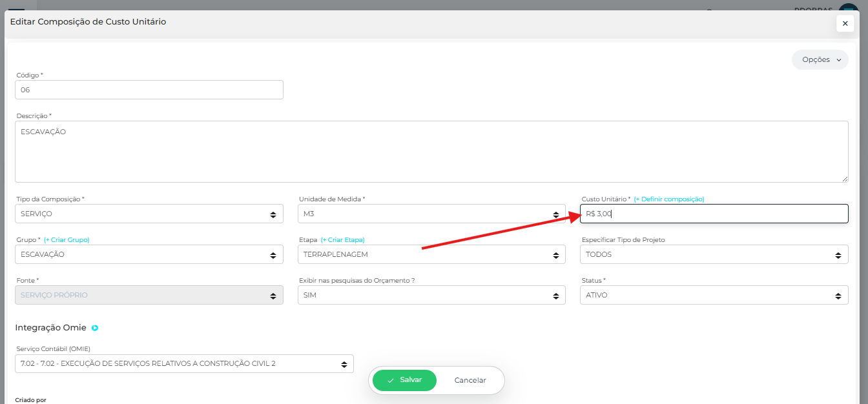
Task: Open the Opções dropdown
Action: point(820,59)
